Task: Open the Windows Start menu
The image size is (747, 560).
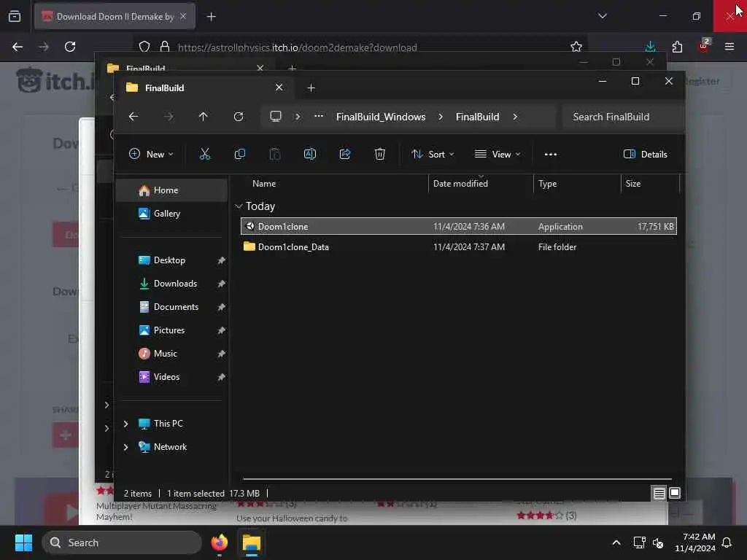Action: point(23,542)
